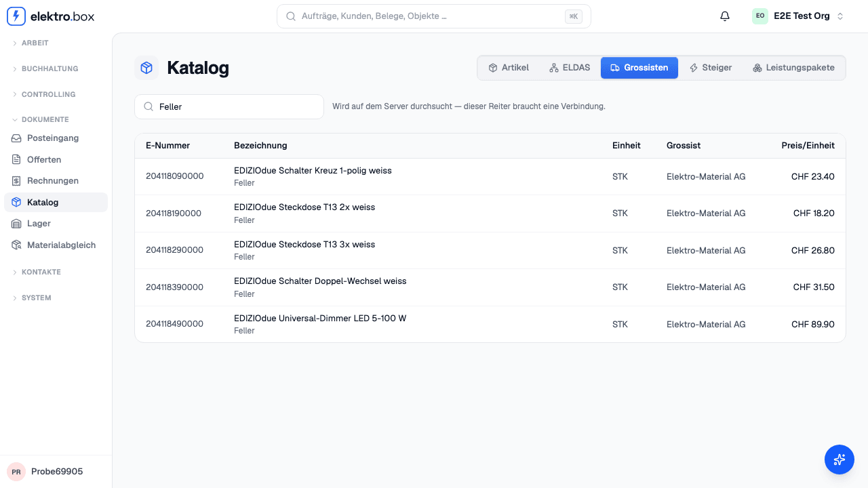The width and height of the screenshot is (868, 488).
Task: Open the Probe69905 user menu
Action: (x=56, y=472)
